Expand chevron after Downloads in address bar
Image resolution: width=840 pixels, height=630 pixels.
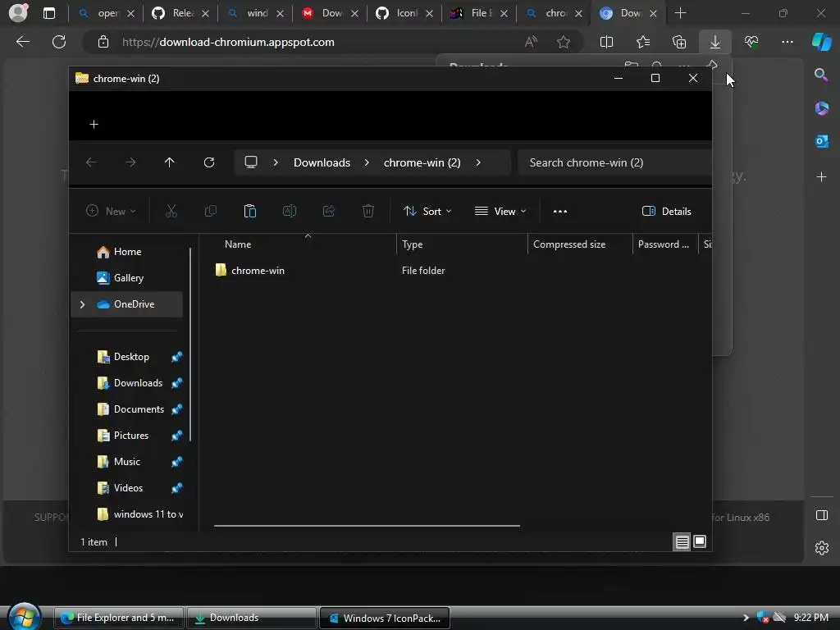coord(367,162)
